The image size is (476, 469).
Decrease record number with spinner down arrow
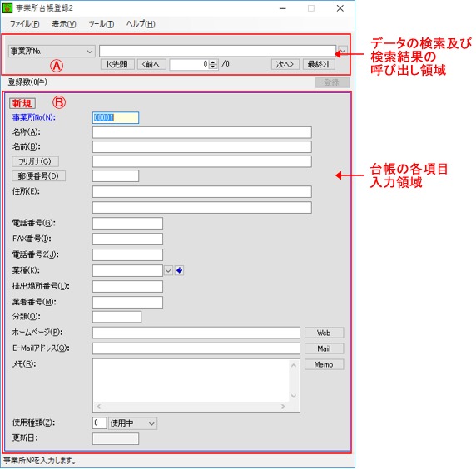click(x=213, y=67)
